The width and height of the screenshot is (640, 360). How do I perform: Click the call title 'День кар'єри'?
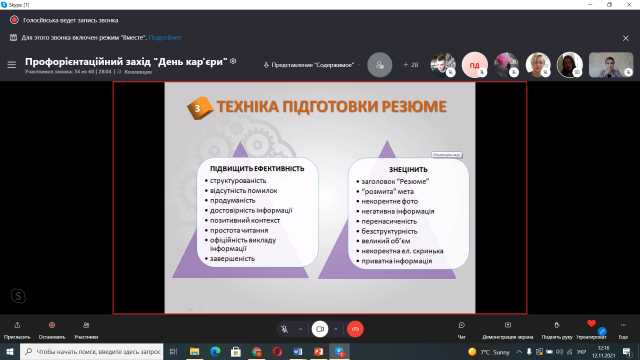tap(126, 62)
